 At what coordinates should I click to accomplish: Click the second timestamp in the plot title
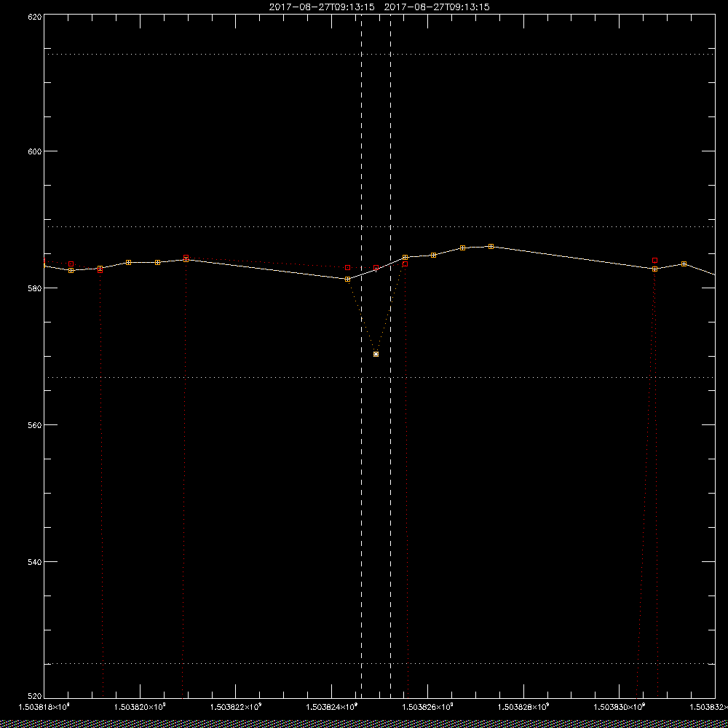[x=438, y=7]
